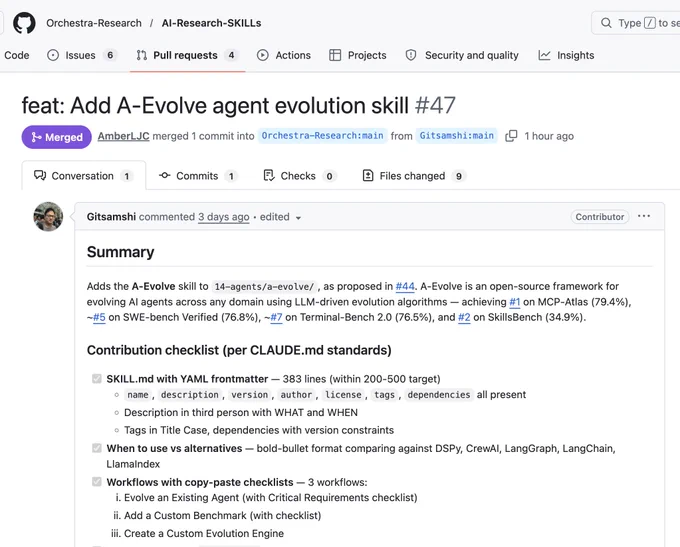
Task: Toggle the 'When to use vs alternatives' checkbox
Action: [97, 448]
